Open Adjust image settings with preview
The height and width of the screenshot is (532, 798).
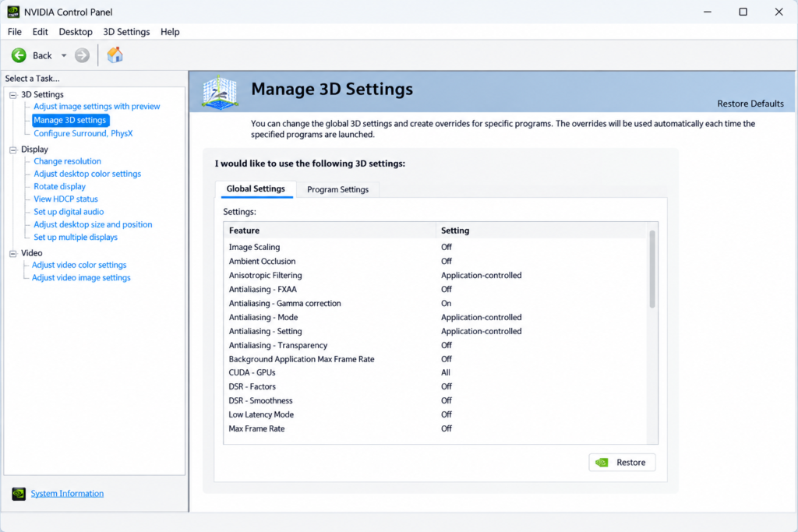click(97, 106)
